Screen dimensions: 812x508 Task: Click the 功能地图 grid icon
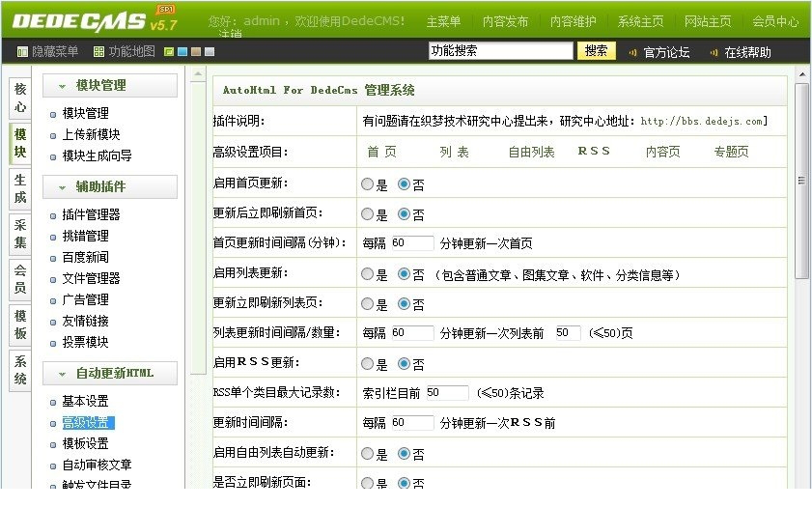[x=98, y=52]
